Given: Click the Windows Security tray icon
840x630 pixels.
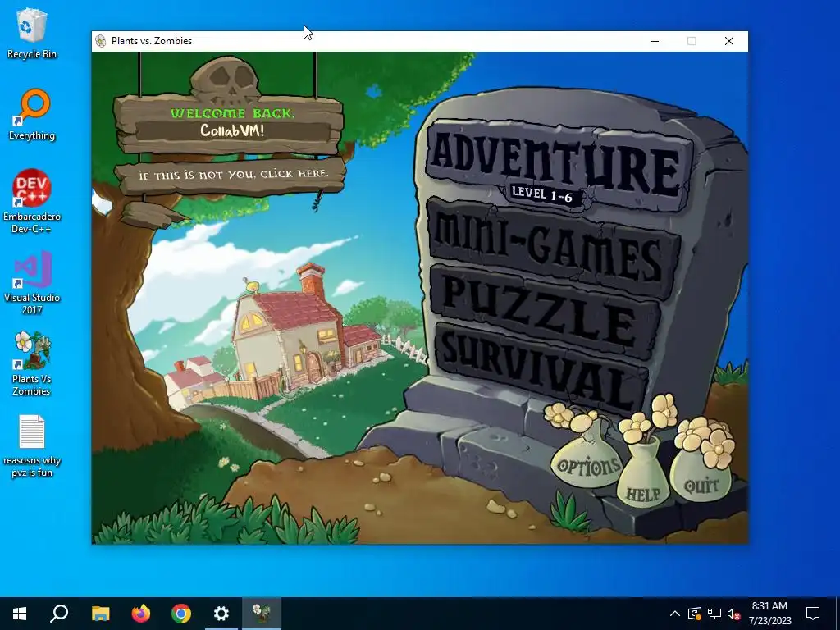Looking at the screenshot, I should coord(695,614).
